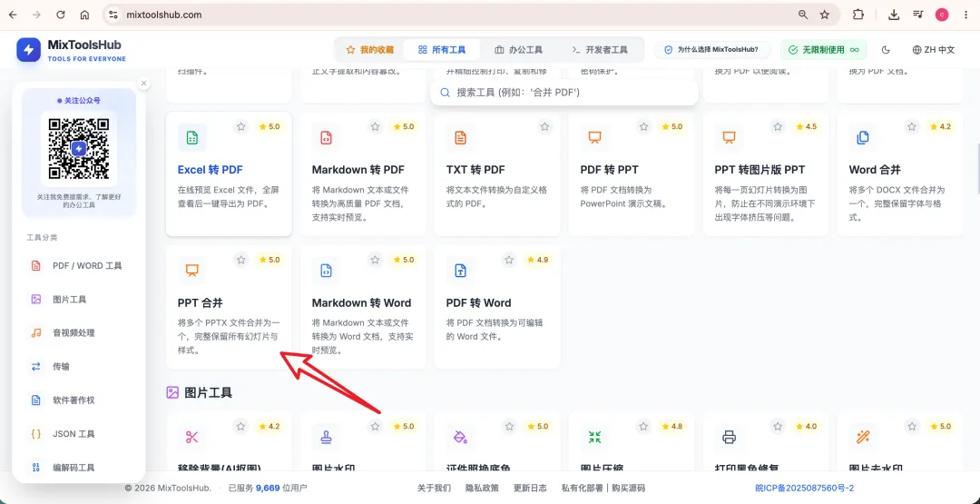Favorite the Word 合并 tool
Viewport: 980px width, 504px height.
pos(912,127)
